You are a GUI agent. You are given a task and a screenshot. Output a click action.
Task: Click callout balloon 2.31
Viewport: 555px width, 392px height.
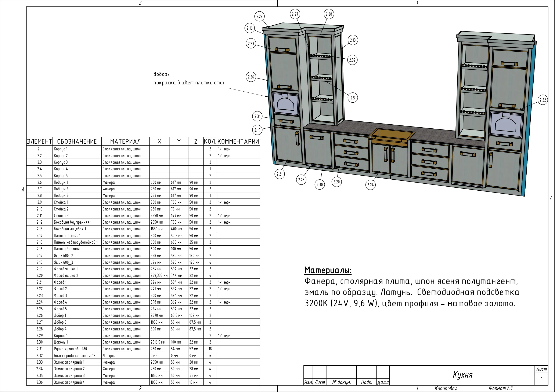tap(257, 116)
